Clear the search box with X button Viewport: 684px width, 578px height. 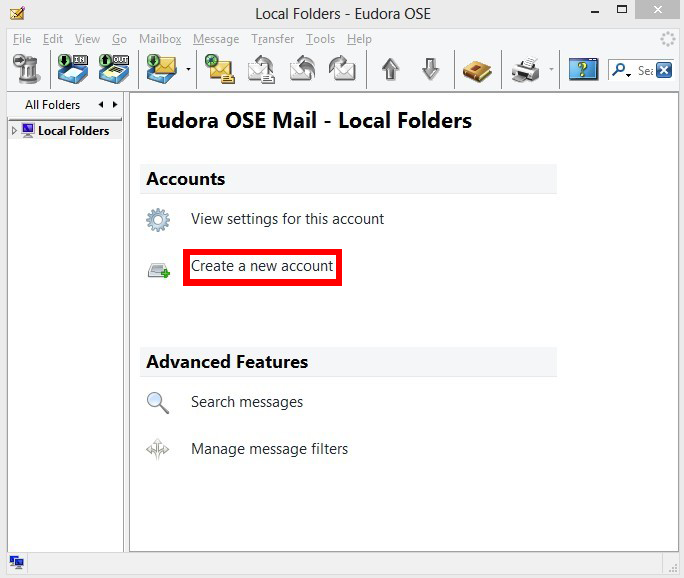[664, 70]
